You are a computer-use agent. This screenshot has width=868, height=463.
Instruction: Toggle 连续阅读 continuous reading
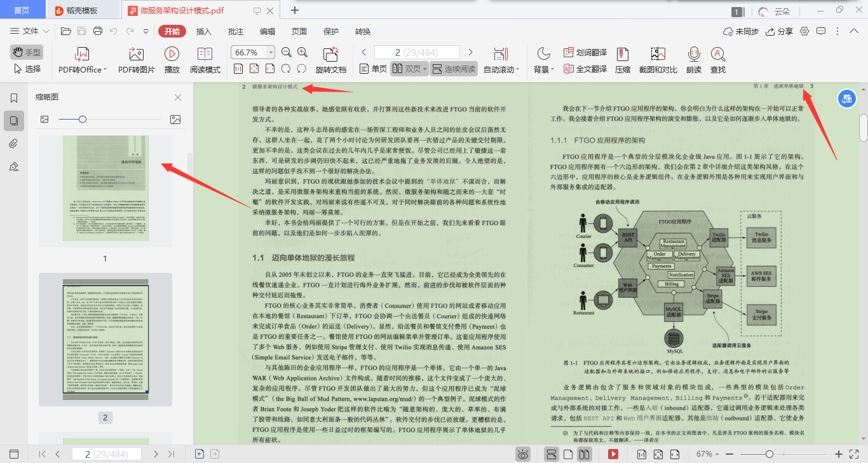(x=454, y=69)
